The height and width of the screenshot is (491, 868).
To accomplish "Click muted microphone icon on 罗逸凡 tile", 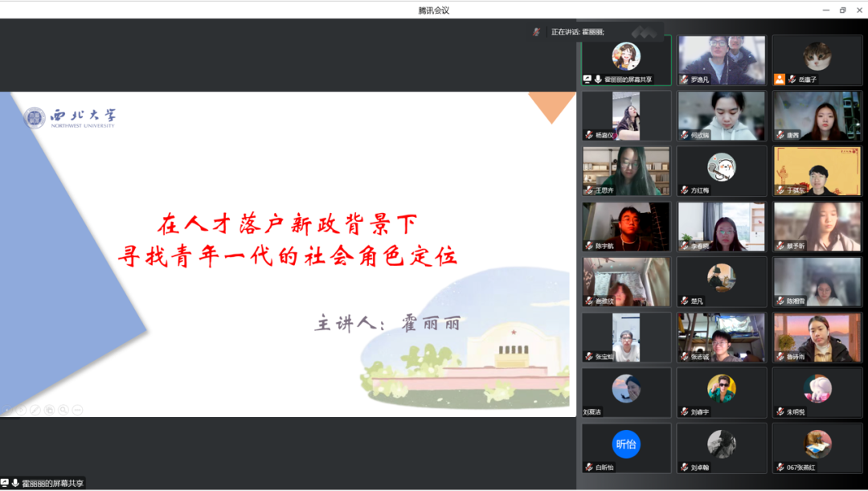I will pyautogui.click(x=684, y=80).
